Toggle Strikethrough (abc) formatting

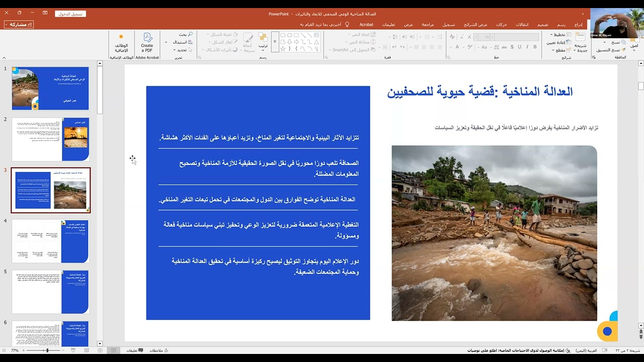[504, 47]
